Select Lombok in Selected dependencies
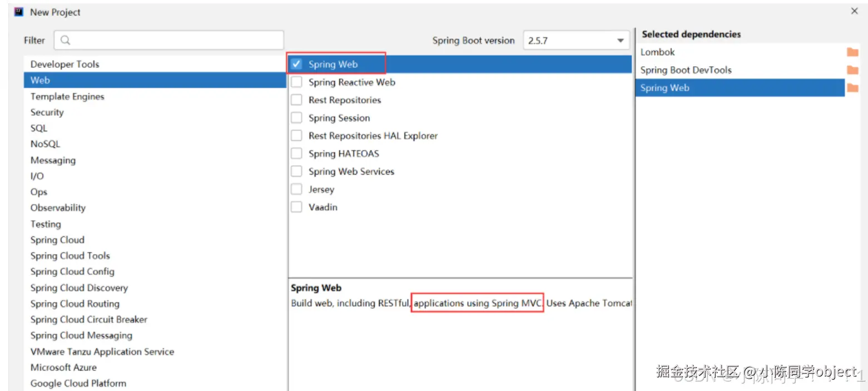Image resolution: width=868 pixels, height=391 pixels. click(x=740, y=52)
